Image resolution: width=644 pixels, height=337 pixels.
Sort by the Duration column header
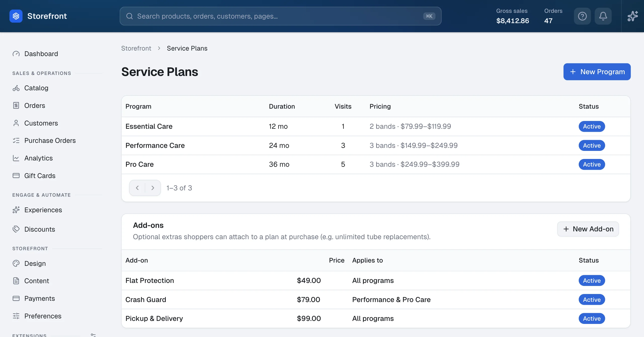pos(282,106)
